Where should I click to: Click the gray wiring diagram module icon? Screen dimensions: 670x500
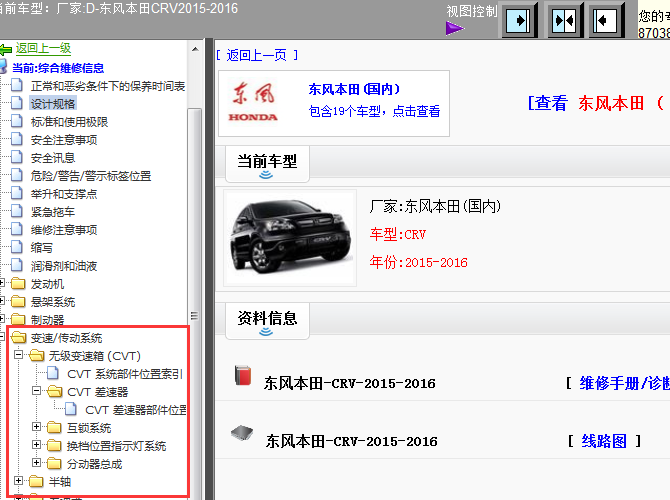pyautogui.click(x=242, y=433)
